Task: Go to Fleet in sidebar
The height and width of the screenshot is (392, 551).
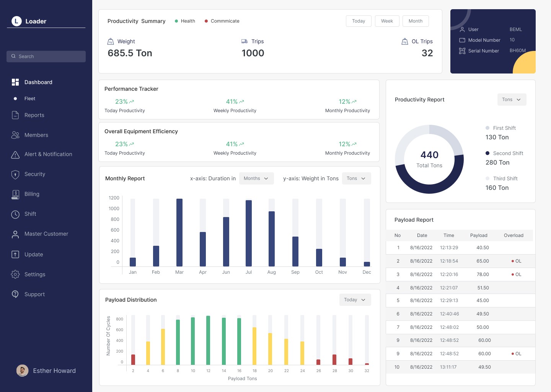Action: 30,98
